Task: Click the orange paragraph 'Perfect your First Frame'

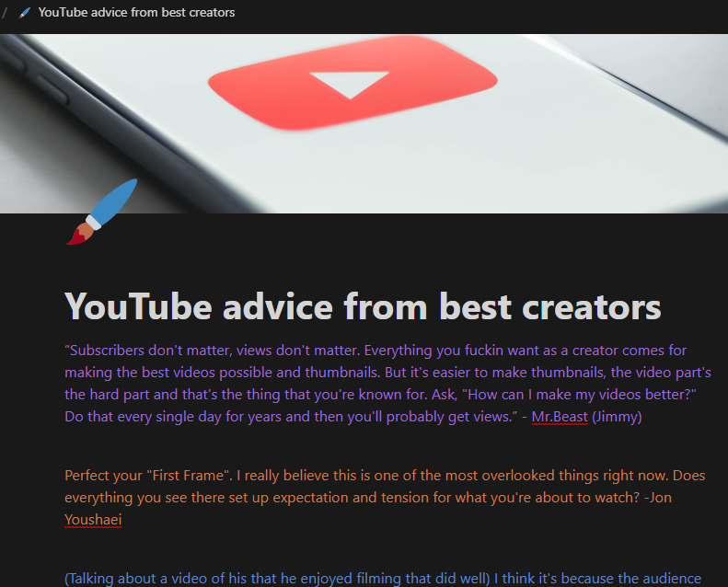Action: click(x=385, y=498)
